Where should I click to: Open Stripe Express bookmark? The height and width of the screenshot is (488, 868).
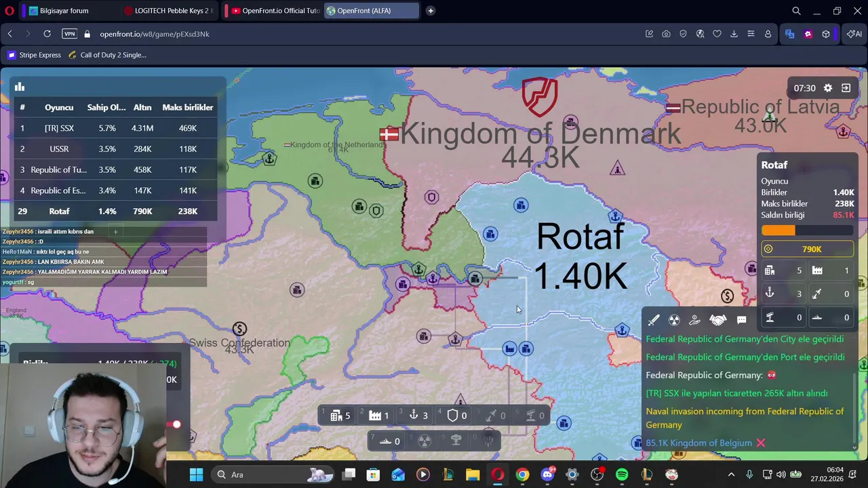(x=35, y=55)
